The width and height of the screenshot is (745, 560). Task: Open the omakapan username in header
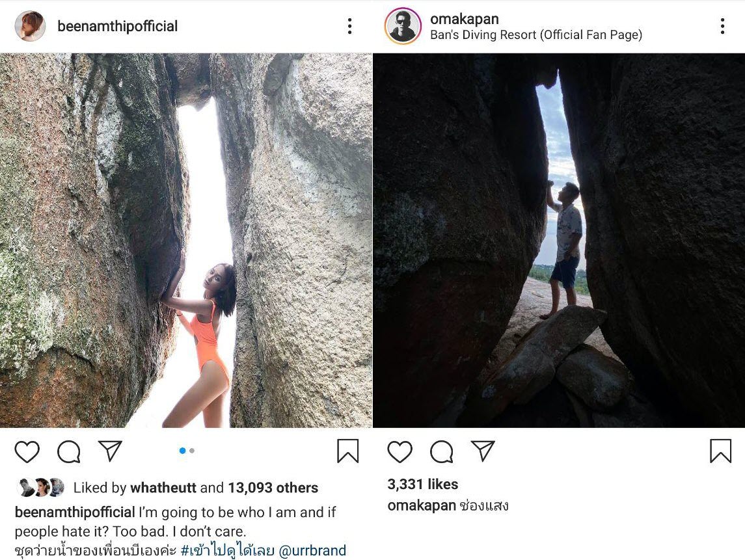[464, 18]
